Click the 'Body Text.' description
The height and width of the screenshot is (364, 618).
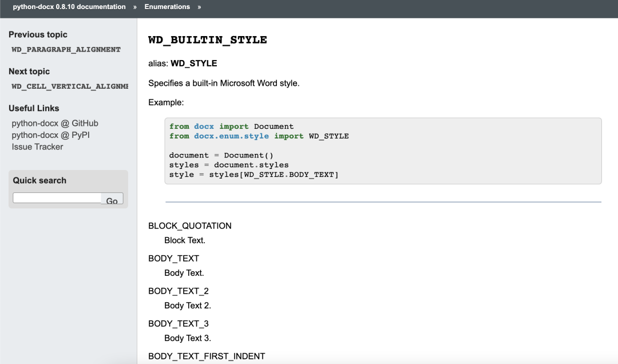184,273
